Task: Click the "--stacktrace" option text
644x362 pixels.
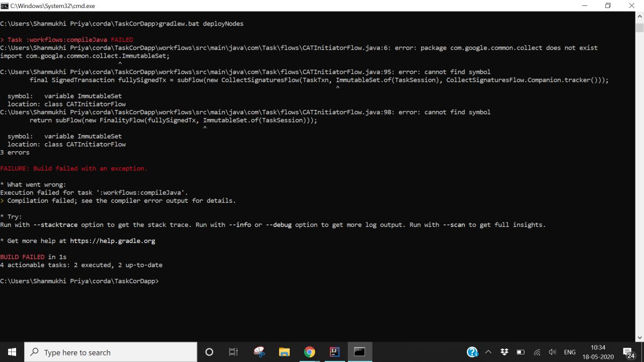Action: 56,225
